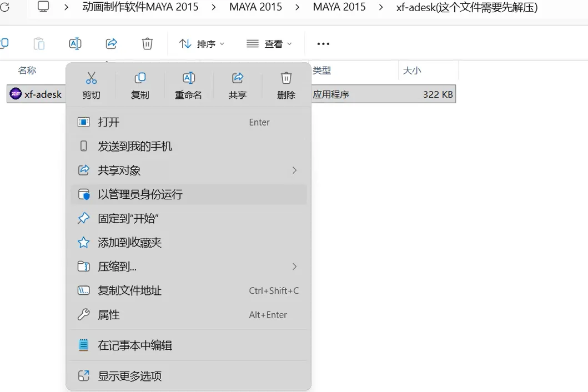Choose 以管理员身份运行 from context menu
588x392 pixels.
pyautogui.click(x=189, y=194)
